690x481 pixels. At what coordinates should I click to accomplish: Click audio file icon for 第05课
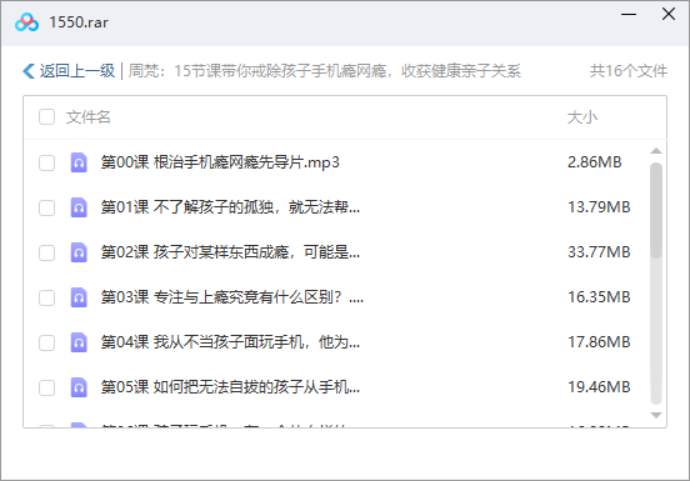pos(79,387)
